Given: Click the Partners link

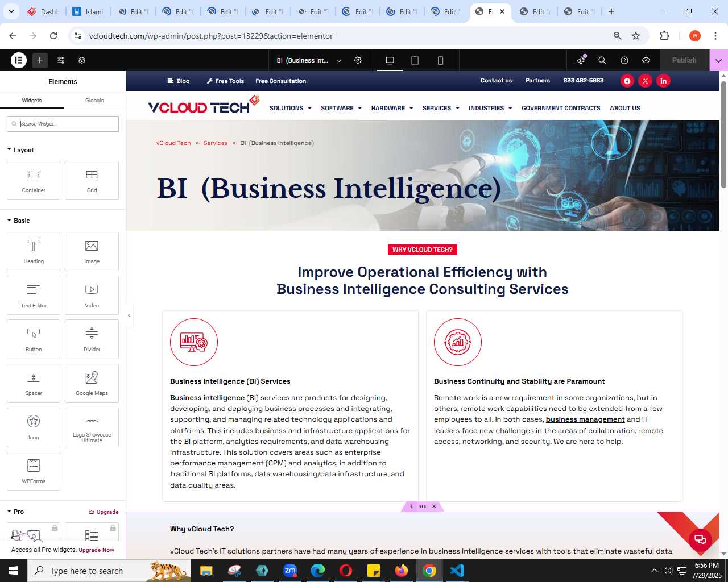Looking at the screenshot, I should point(537,81).
